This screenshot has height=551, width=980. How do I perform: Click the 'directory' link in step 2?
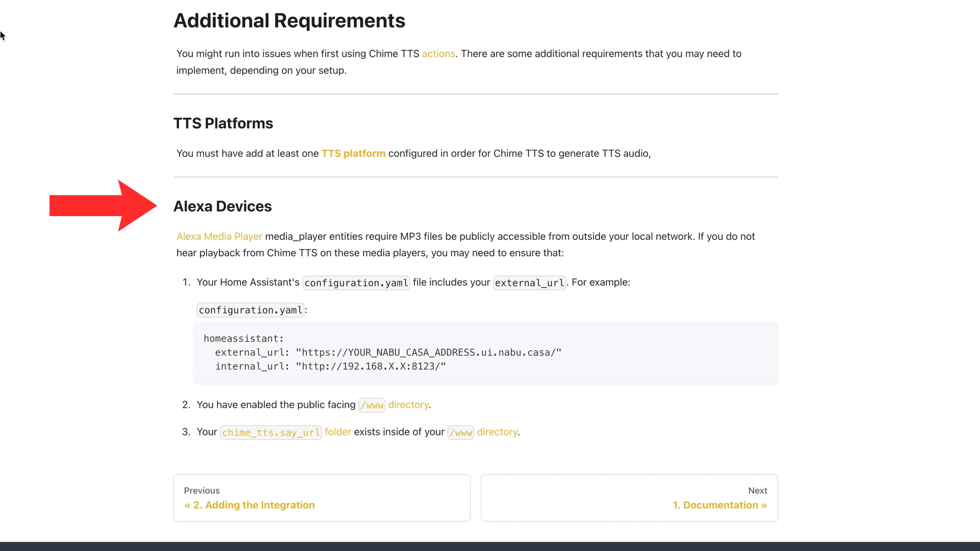tap(408, 404)
